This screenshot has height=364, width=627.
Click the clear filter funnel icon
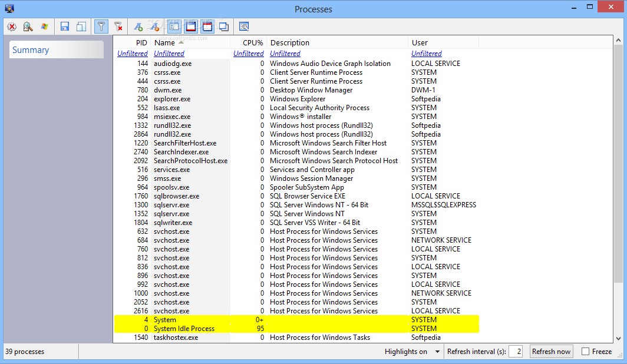pyautogui.click(x=118, y=27)
